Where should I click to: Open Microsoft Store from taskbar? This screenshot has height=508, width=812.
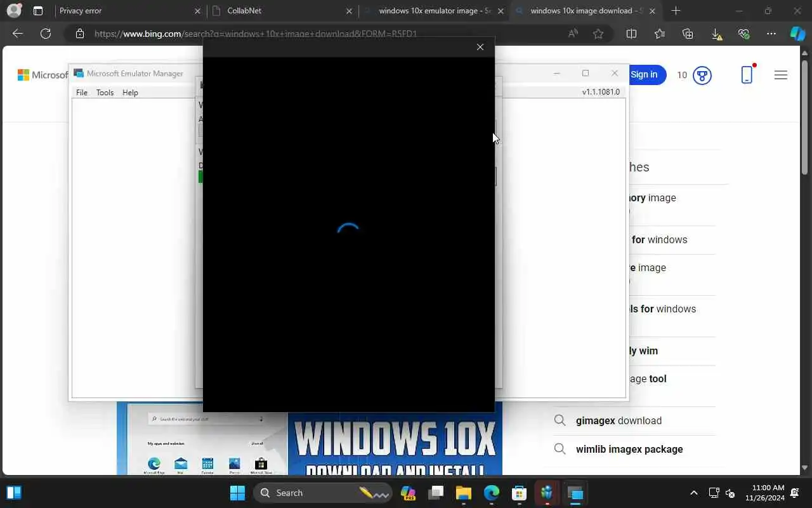(520, 493)
